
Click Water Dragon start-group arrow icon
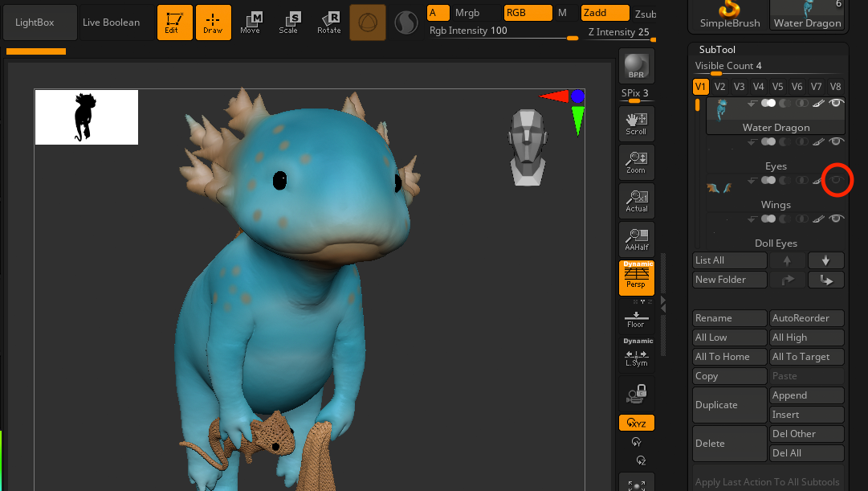point(752,104)
